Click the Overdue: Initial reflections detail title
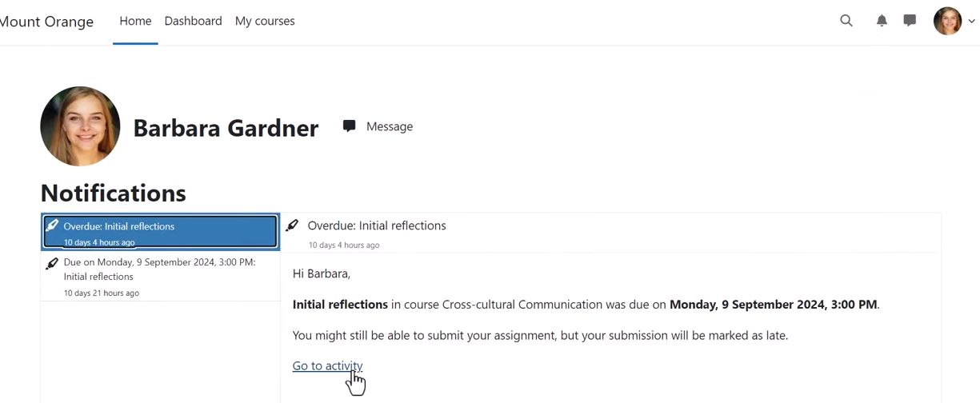The width and height of the screenshot is (980, 403). point(377,225)
